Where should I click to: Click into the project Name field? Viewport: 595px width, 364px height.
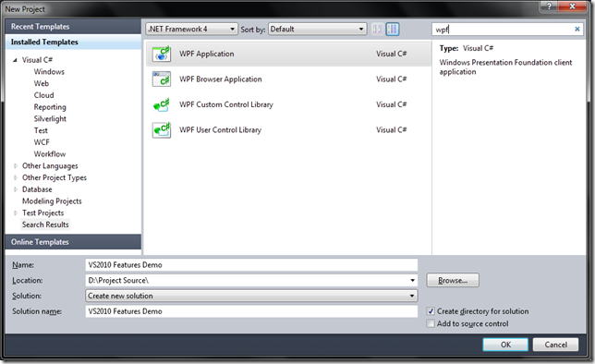(251, 265)
